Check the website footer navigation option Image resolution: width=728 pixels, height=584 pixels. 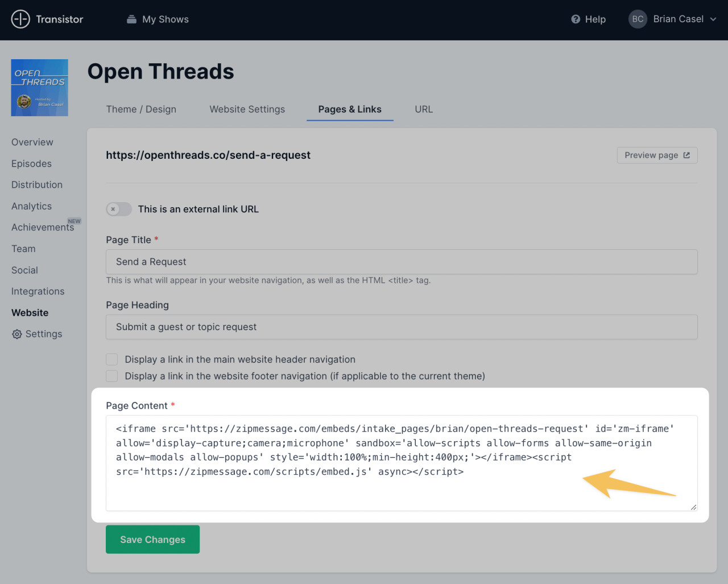(x=111, y=376)
